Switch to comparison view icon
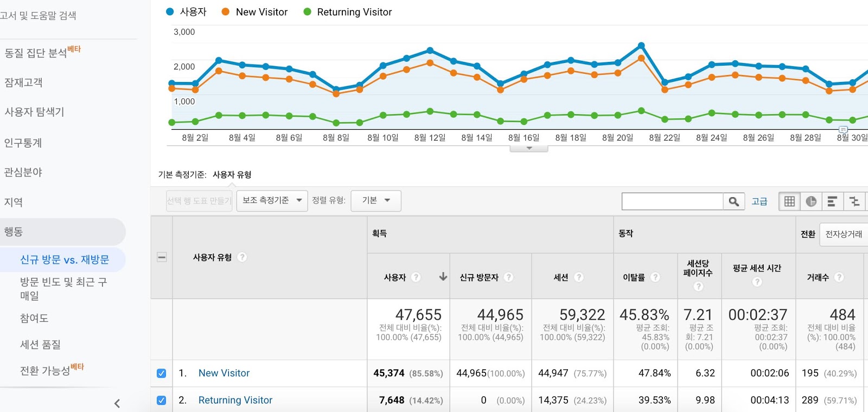The image size is (868, 412). click(x=854, y=201)
